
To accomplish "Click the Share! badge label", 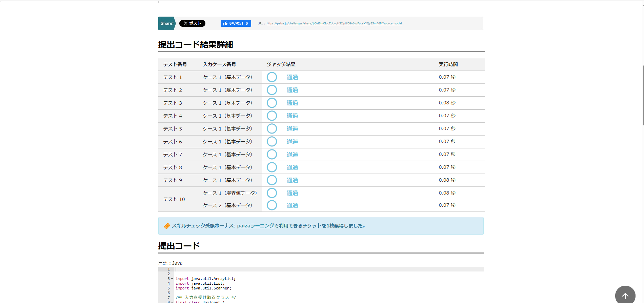I will coord(167,23).
